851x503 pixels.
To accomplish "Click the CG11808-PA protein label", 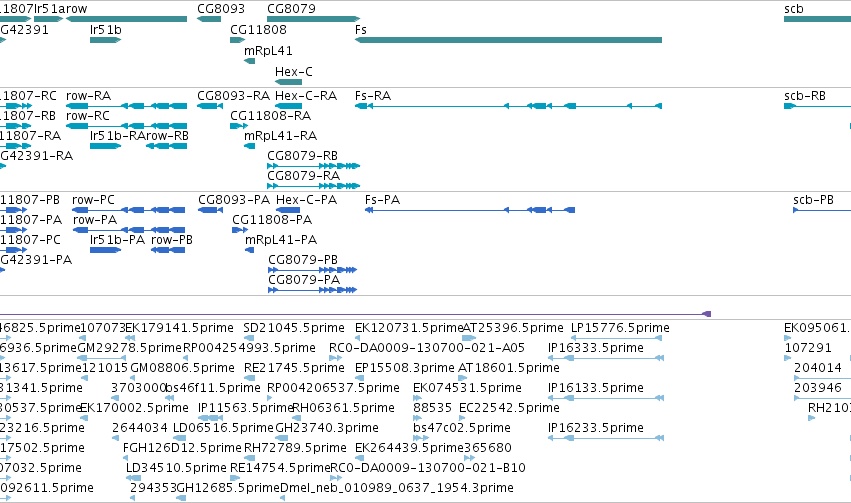I will click(x=272, y=220).
